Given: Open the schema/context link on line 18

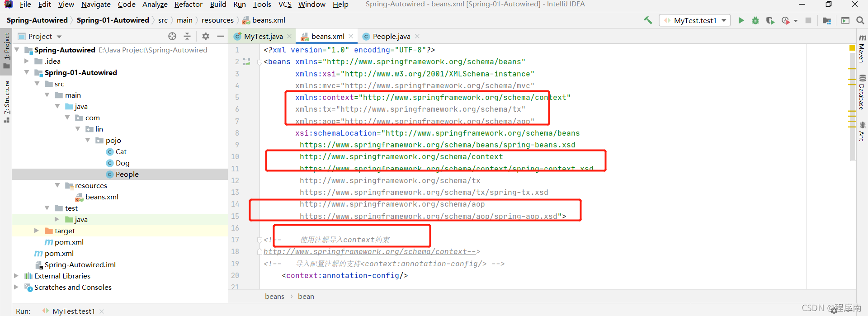Looking at the screenshot, I should tap(365, 252).
